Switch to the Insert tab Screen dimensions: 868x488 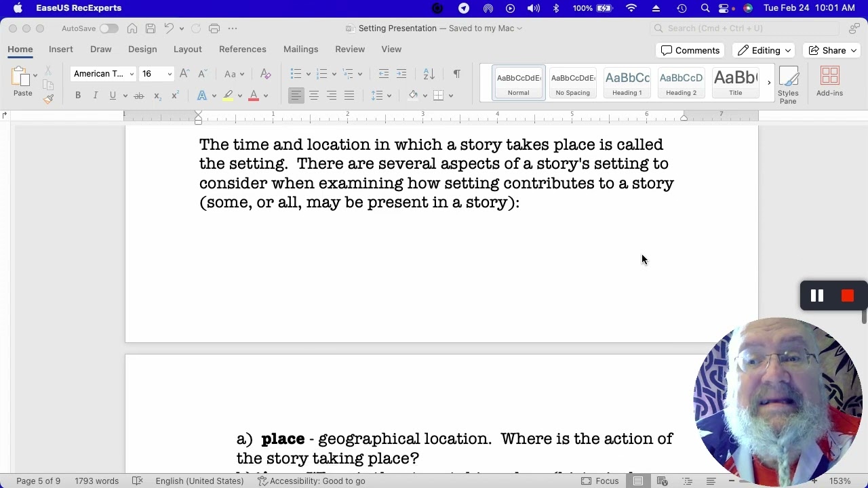tap(61, 49)
